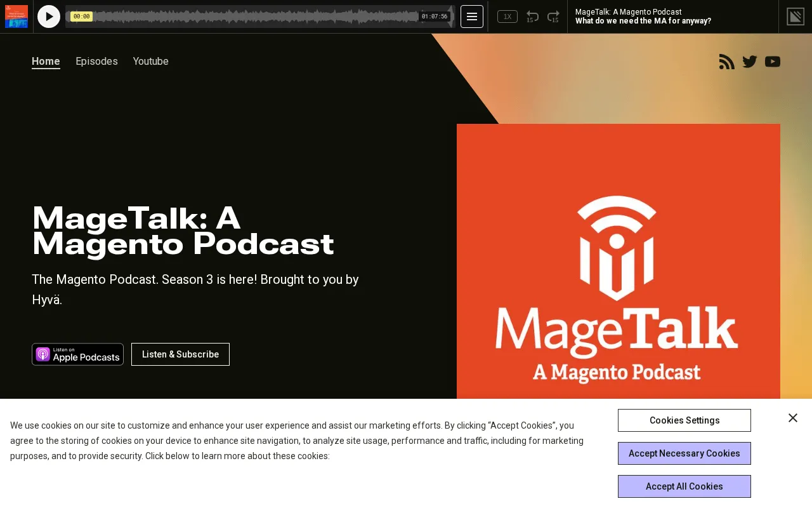
Task: Open the YouTube channel icon
Action: [x=773, y=62]
